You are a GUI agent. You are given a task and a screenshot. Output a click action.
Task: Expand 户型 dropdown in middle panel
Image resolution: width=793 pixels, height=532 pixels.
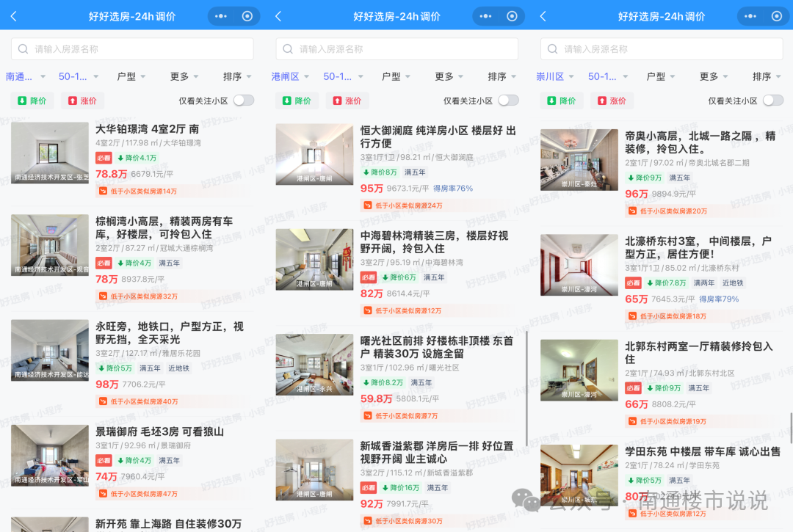point(396,76)
